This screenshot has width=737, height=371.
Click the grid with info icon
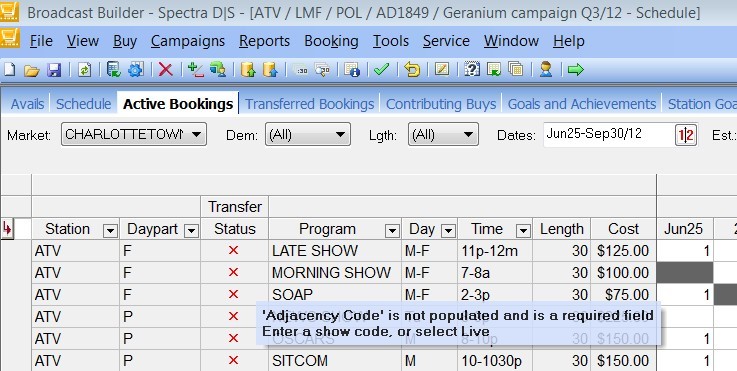tap(352, 70)
